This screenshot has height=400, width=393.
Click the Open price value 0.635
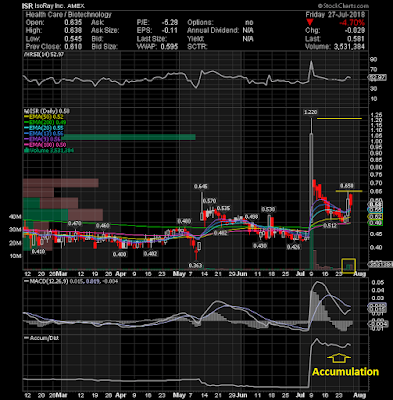[73, 22]
